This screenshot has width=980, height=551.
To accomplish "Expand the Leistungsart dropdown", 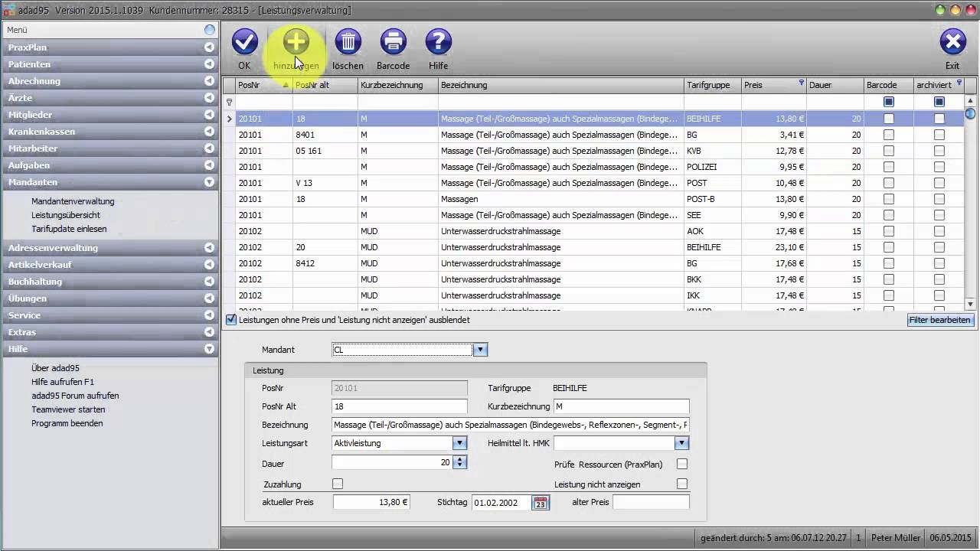I will [x=459, y=443].
